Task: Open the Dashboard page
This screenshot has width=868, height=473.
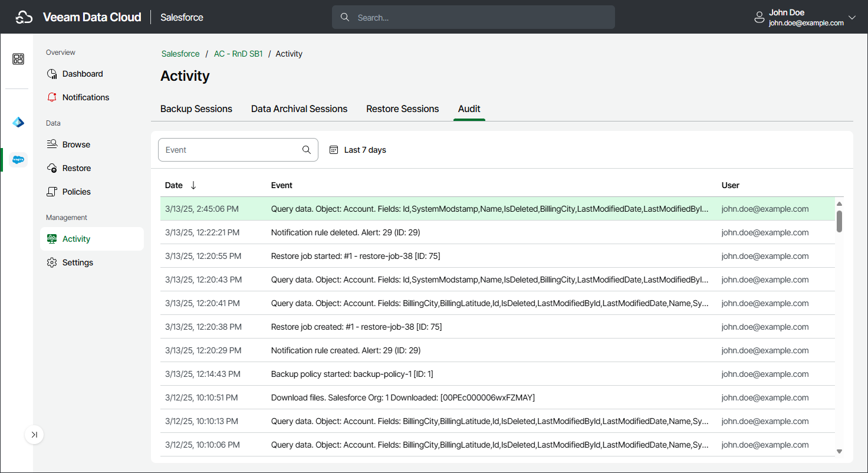Action: 83,74
